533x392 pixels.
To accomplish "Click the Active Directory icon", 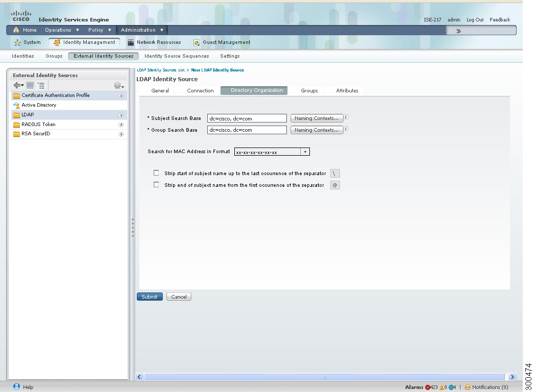I will (x=17, y=105).
